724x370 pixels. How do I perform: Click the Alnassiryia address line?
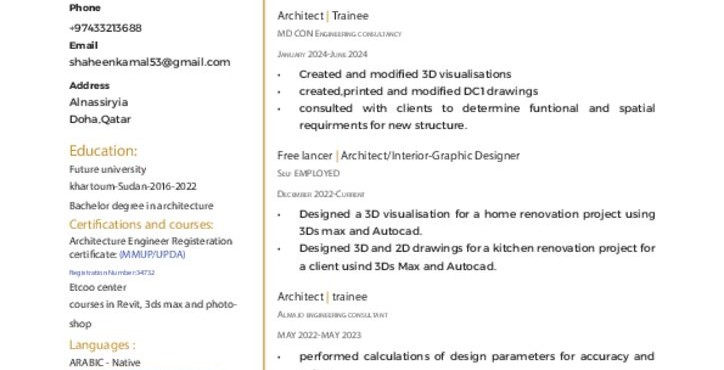pos(98,102)
